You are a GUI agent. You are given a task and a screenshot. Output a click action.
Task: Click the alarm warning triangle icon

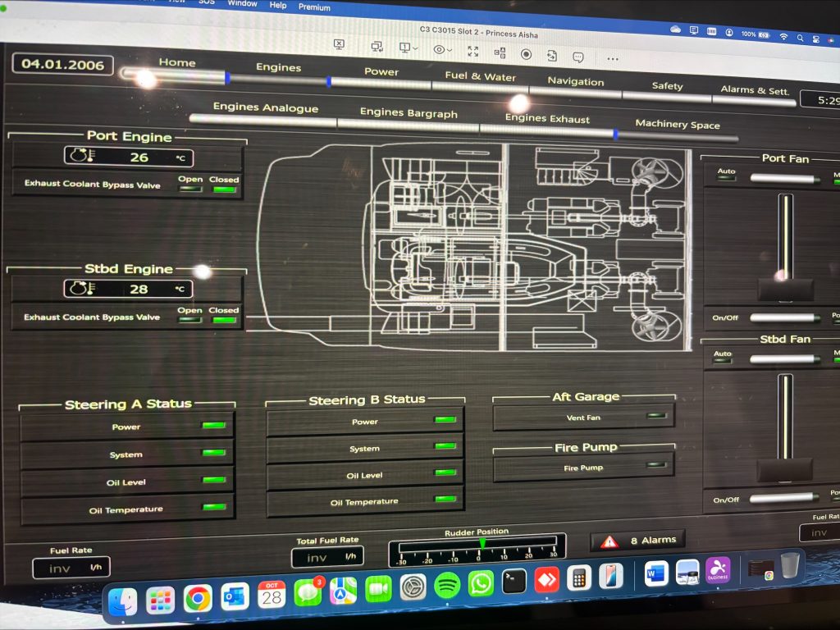pyautogui.click(x=609, y=541)
